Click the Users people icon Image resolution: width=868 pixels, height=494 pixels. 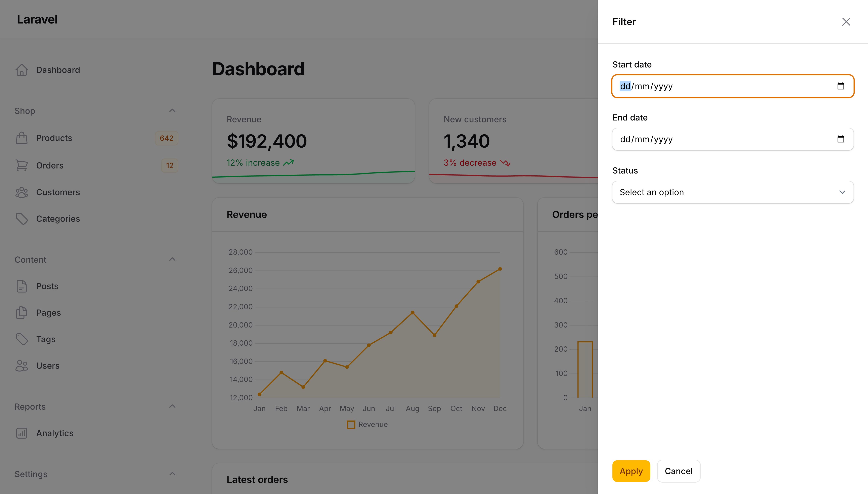[x=22, y=366]
